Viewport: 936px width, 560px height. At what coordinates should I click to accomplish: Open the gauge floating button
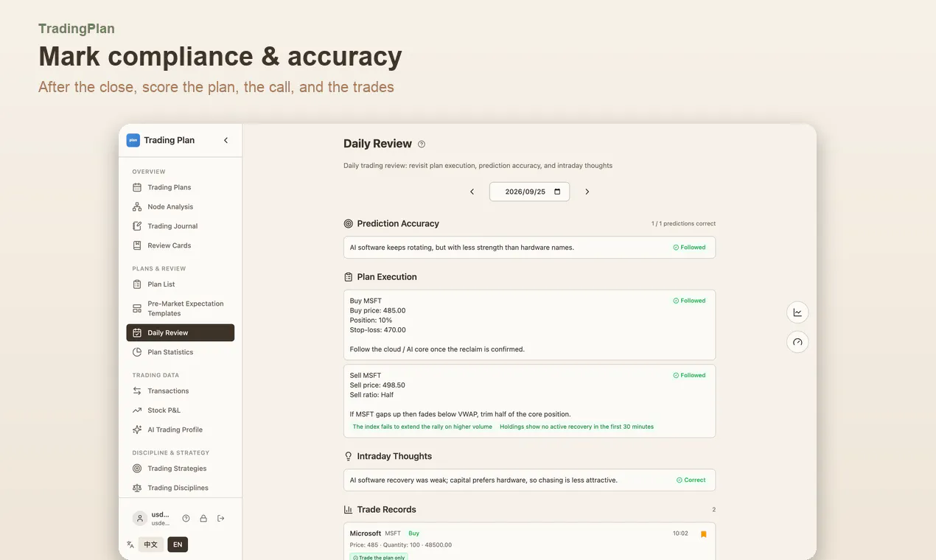pos(797,342)
